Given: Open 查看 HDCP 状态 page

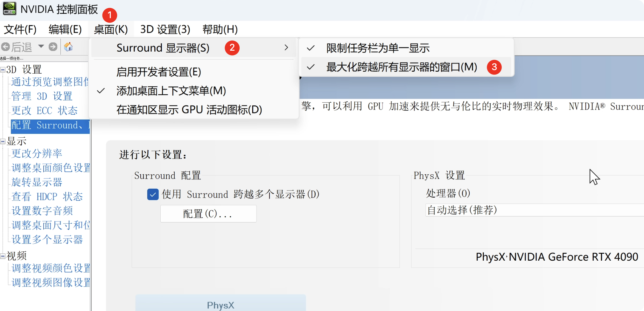Looking at the screenshot, I should point(47,197).
